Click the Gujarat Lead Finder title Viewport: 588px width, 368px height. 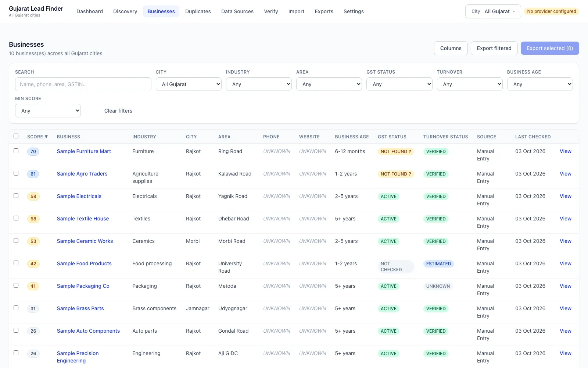coord(36,8)
